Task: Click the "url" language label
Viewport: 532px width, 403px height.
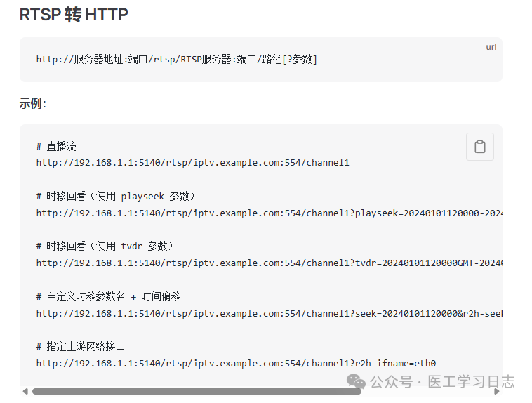Action: [x=491, y=47]
